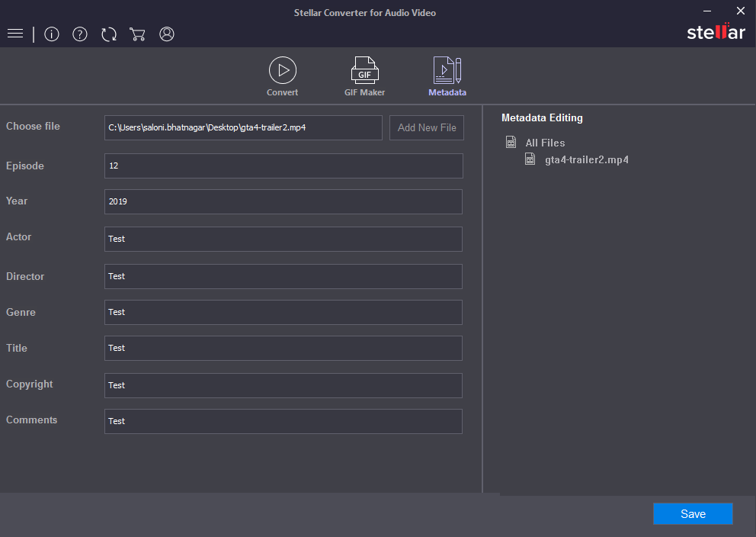Click the Title input field

point(283,349)
